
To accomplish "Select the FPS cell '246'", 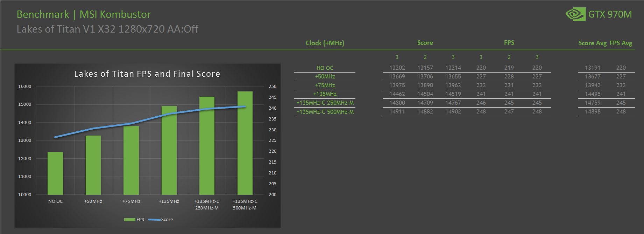I will (481, 103).
